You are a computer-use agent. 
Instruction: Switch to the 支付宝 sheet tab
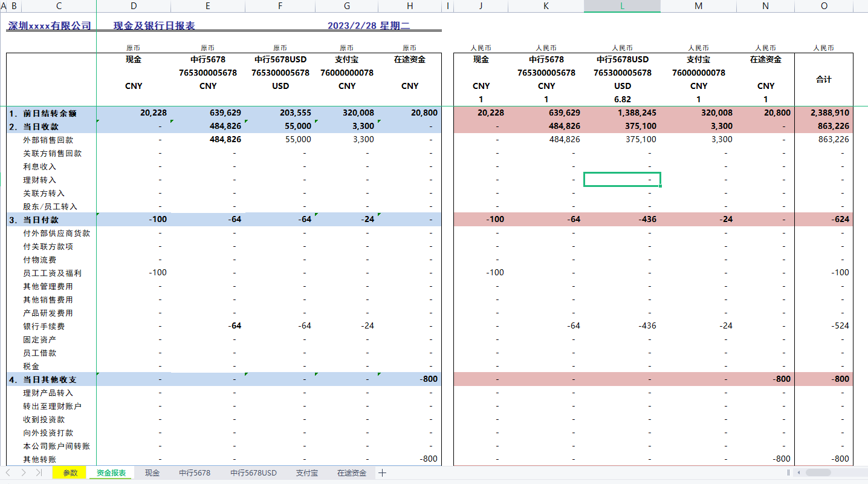click(307, 473)
